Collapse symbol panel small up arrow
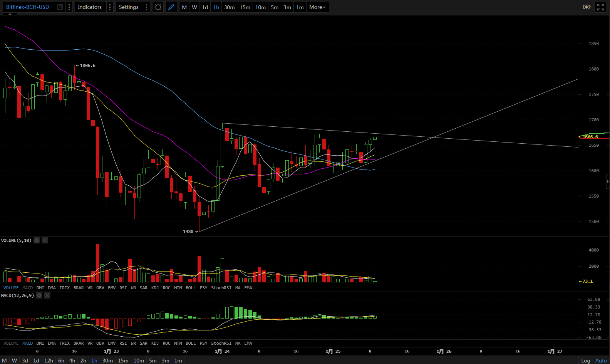The height and width of the screenshot is (364, 610). click(10, 14)
